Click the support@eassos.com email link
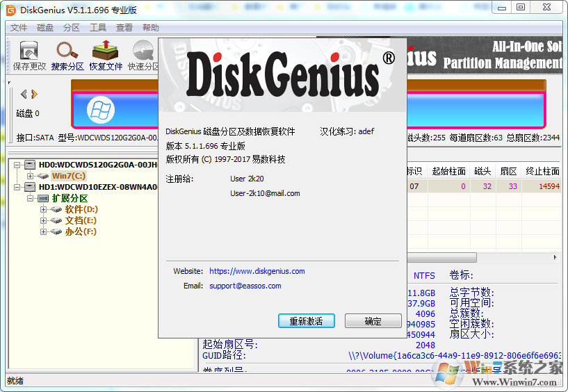The width and height of the screenshot is (568, 392). click(245, 286)
